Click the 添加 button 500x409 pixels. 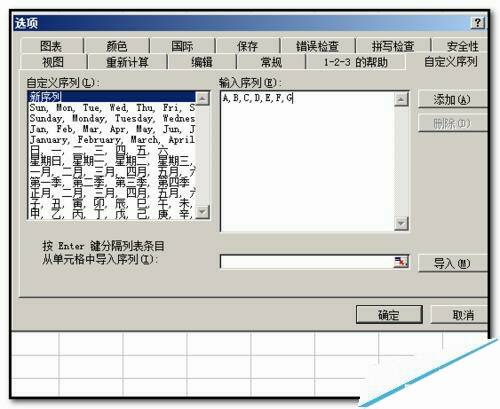(452, 99)
